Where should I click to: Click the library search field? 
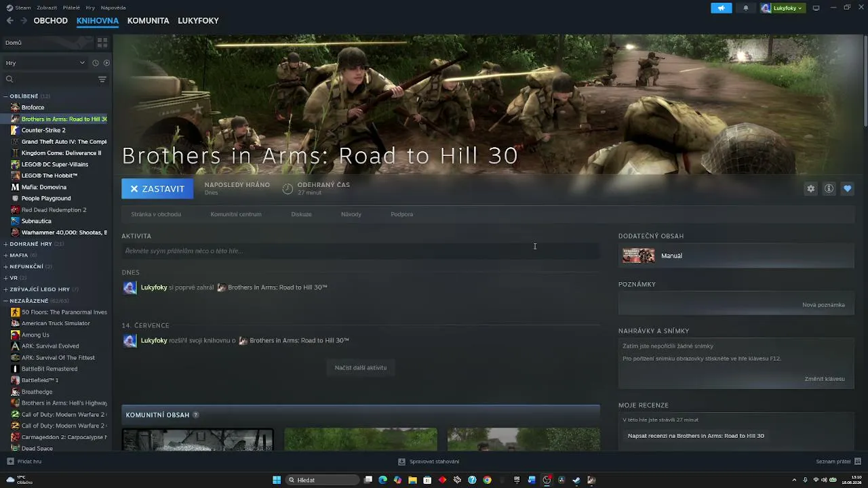coord(50,79)
